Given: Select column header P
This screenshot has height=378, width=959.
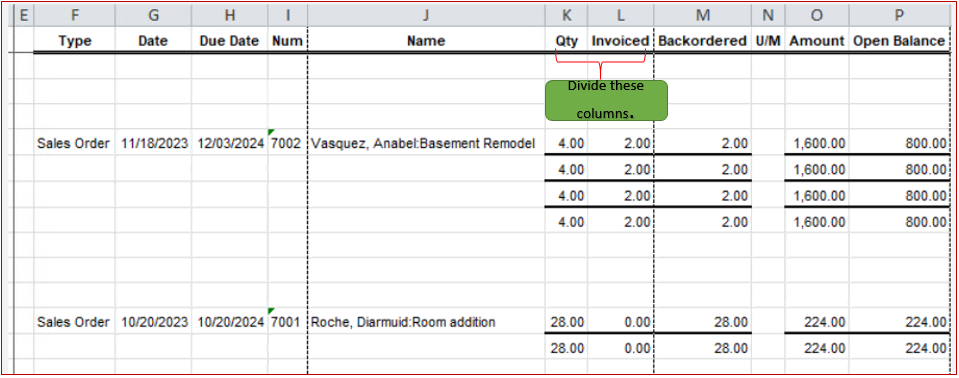Looking at the screenshot, I should [x=899, y=15].
